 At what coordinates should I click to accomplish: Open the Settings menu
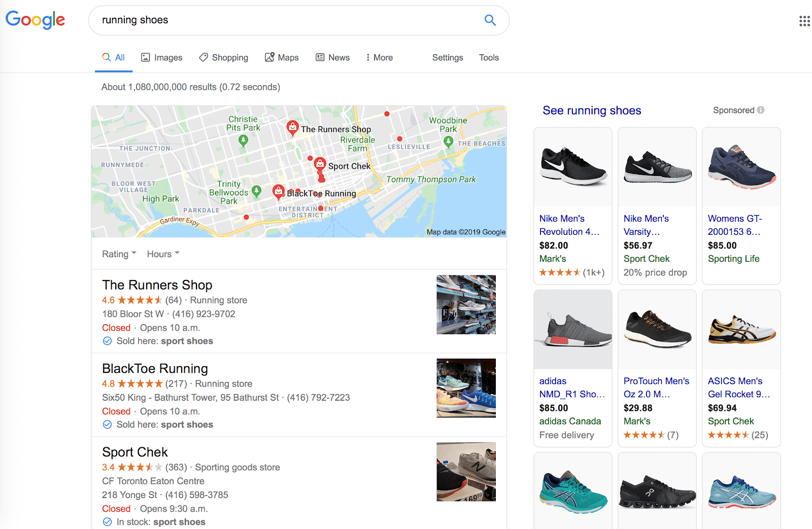(448, 57)
